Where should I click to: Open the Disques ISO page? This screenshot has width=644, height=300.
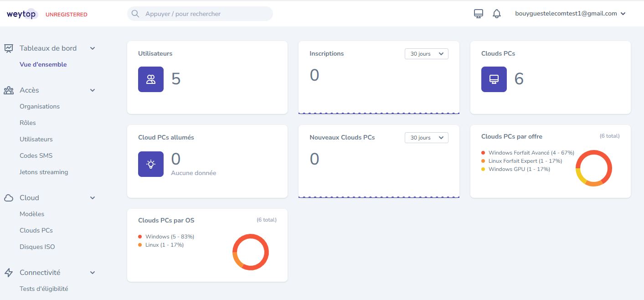click(37, 247)
